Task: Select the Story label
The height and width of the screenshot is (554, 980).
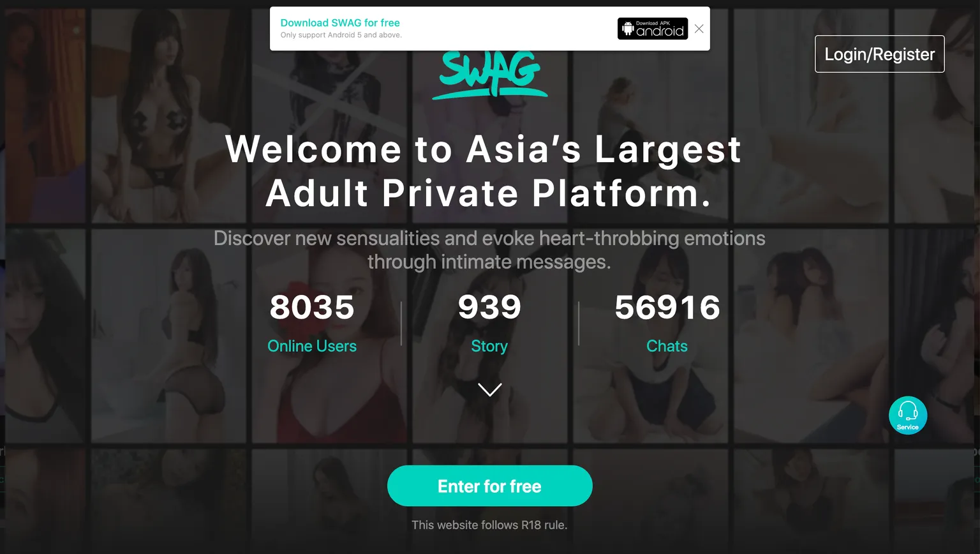Action: (489, 346)
